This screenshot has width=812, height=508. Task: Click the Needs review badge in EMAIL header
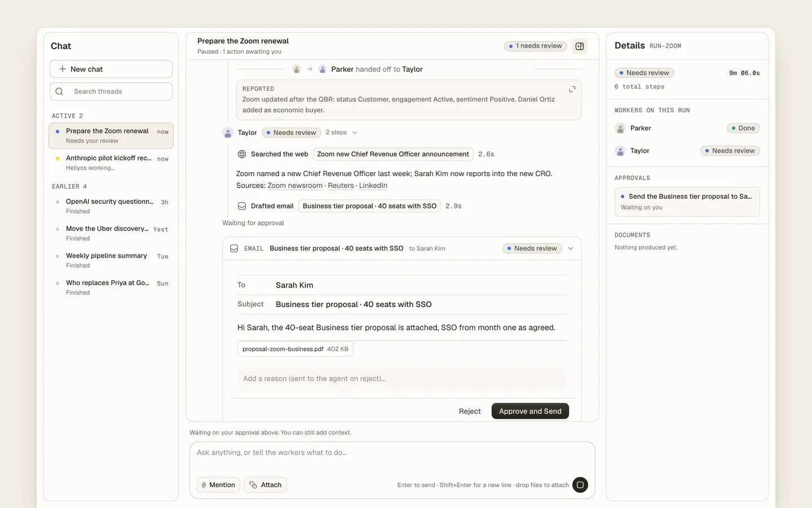coord(532,248)
